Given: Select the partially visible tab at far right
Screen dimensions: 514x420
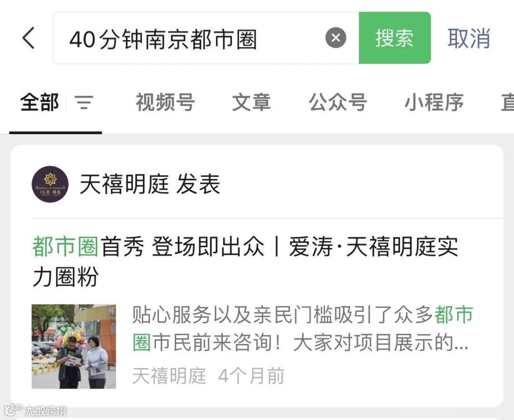Looking at the screenshot, I should pyautogui.click(x=507, y=102).
